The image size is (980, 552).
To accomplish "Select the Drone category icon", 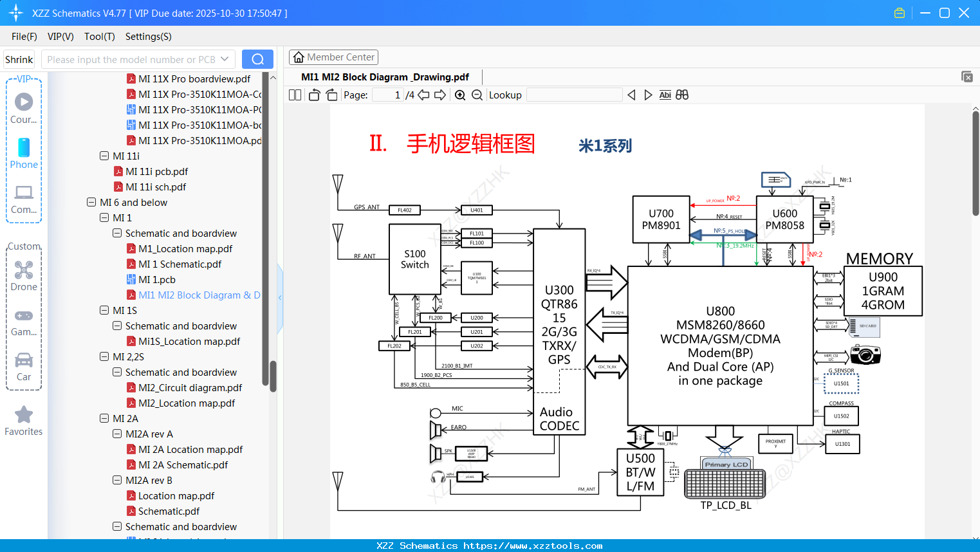I will coord(23,270).
